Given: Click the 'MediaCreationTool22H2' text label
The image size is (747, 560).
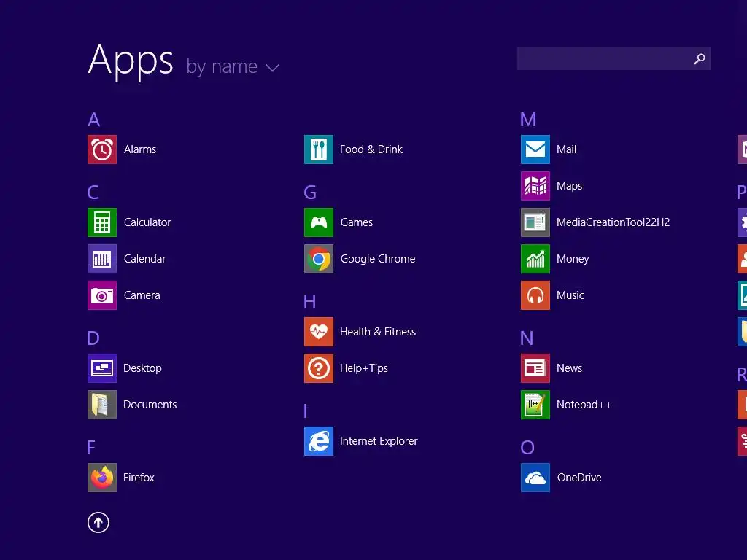Looking at the screenshot, I should pyautogui.click(x=613, y=222).
